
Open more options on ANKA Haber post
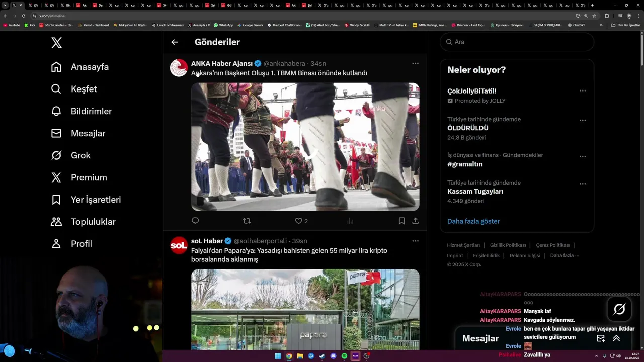[415, 63]
